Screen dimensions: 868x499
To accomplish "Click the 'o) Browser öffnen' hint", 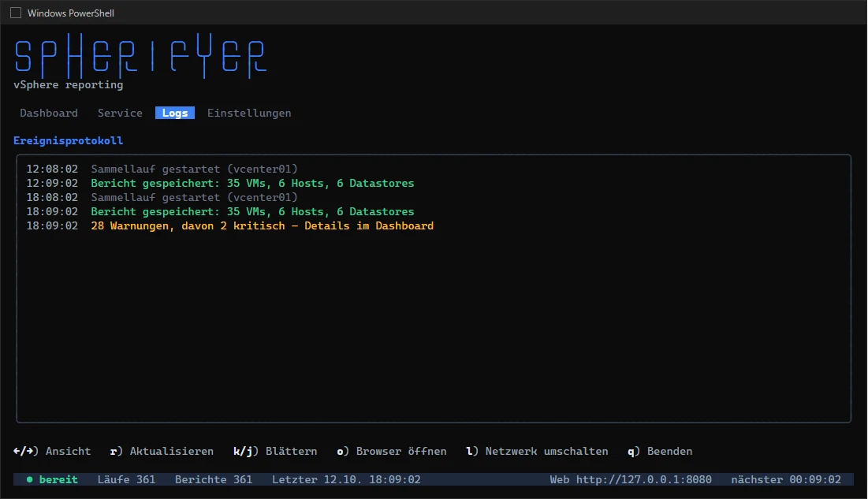I will click(391, 452).
